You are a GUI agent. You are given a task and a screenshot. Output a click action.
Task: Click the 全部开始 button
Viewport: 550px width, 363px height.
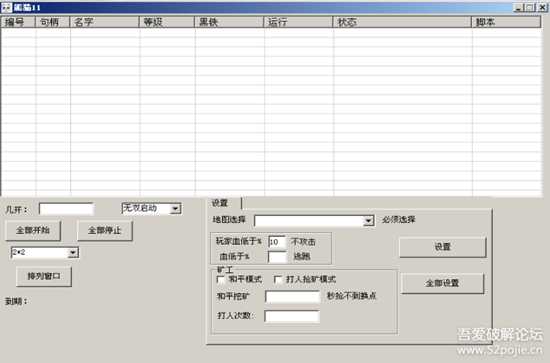33,230
